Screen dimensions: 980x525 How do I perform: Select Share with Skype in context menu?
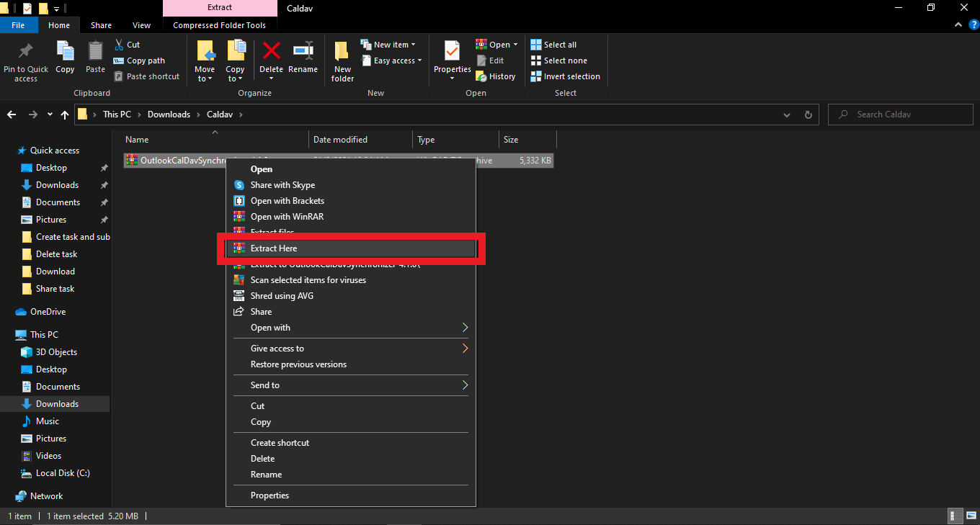coord(282,185)
